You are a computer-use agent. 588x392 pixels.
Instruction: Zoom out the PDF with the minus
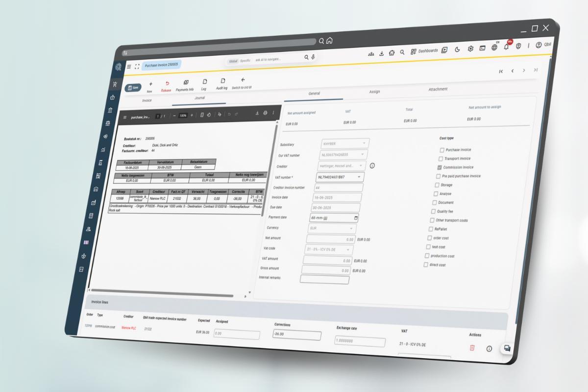point(175,116)
